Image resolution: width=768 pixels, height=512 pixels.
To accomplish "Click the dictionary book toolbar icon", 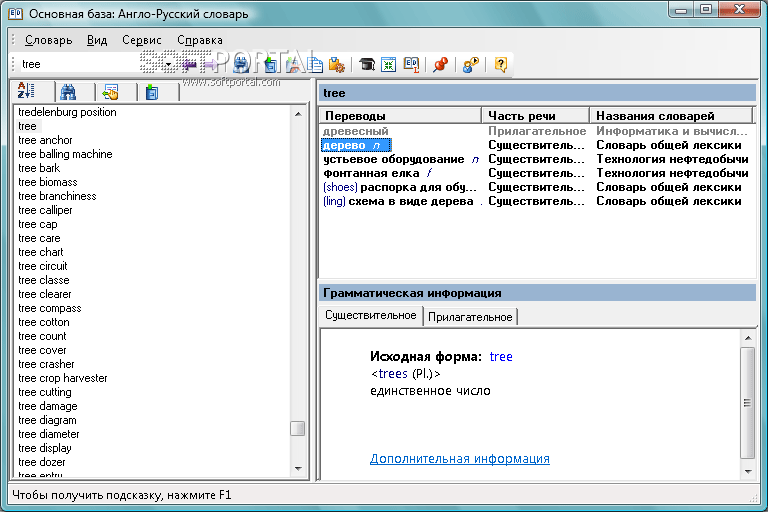I will (411, 65).
